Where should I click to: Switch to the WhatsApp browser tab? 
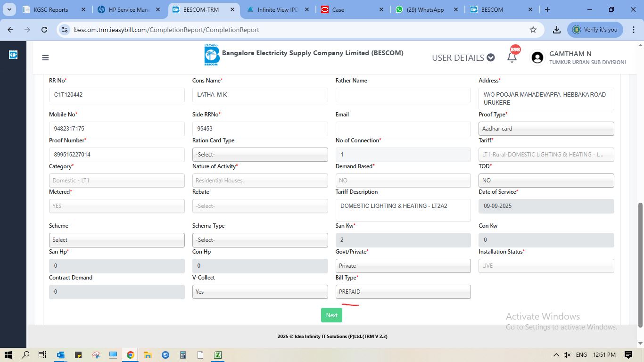425,9
